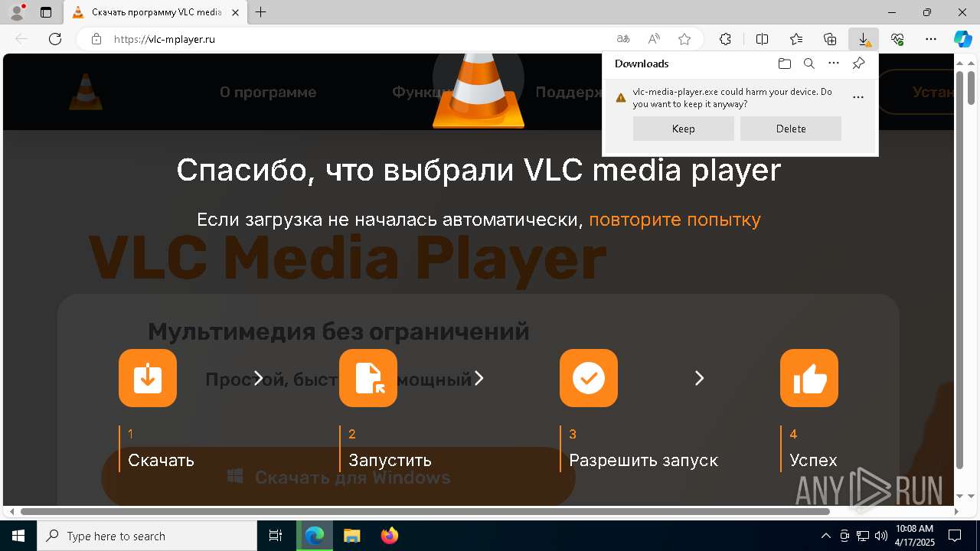Screen dimensions: 980x551
Task: Toggle split screen view
Action: click(x=762, y=39)
